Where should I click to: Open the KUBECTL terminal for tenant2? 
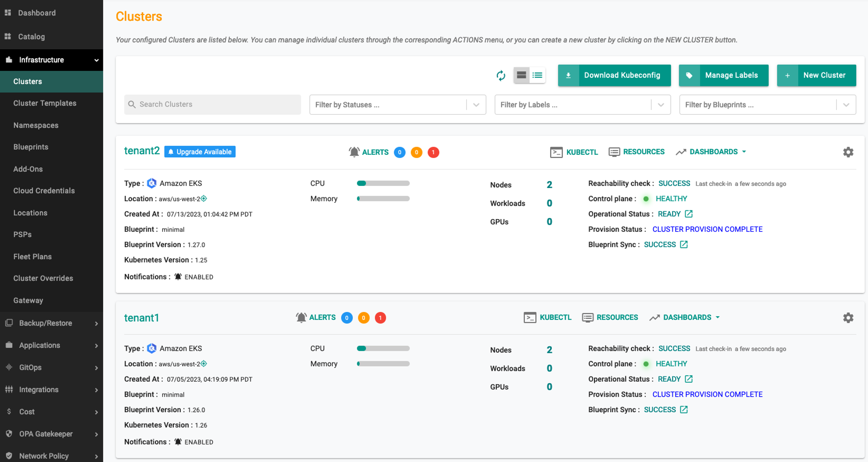coord(574,152)
